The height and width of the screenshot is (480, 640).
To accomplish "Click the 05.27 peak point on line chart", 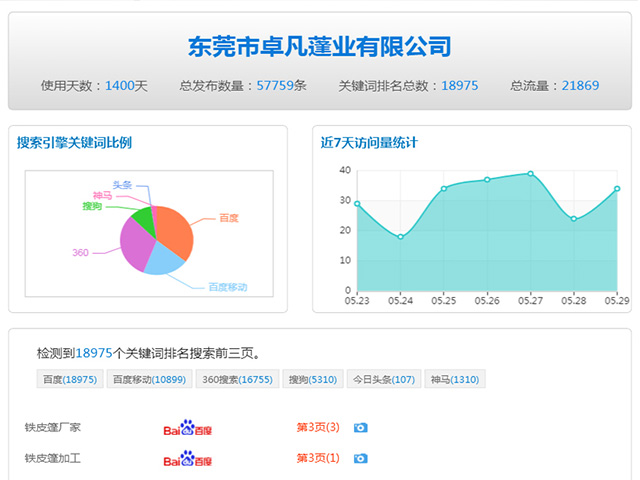I will click(531, 174).
